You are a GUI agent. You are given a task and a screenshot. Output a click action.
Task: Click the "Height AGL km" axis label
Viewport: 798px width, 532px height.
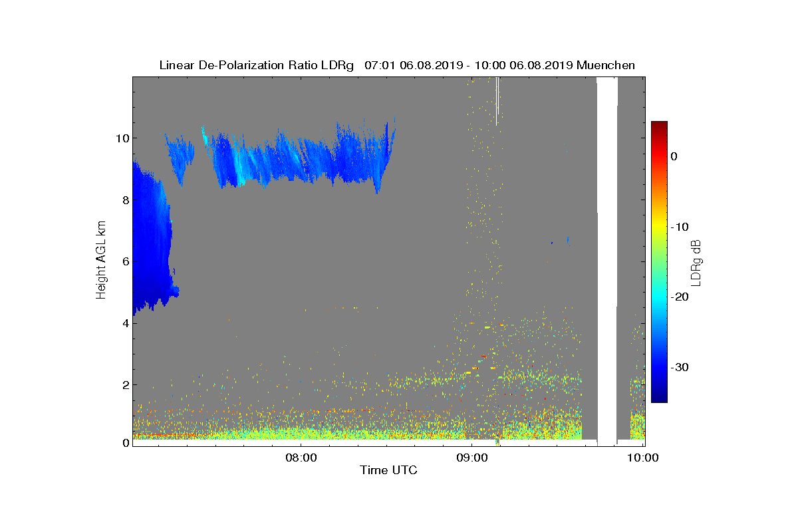(101, 260)
